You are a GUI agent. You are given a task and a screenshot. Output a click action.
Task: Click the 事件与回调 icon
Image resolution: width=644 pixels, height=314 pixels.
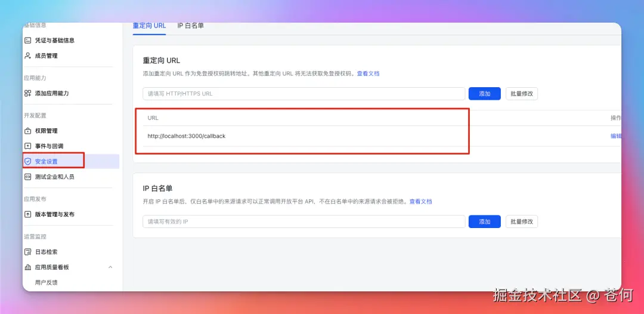[28, 146]
